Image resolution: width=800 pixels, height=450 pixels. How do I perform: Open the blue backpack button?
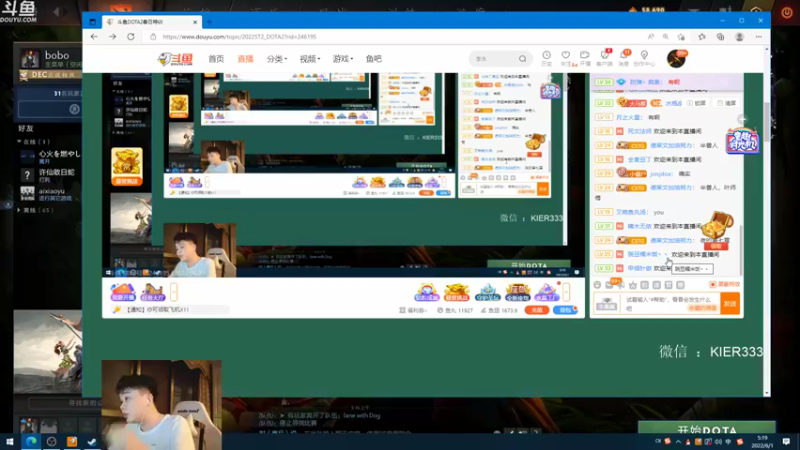coord(565,310)
